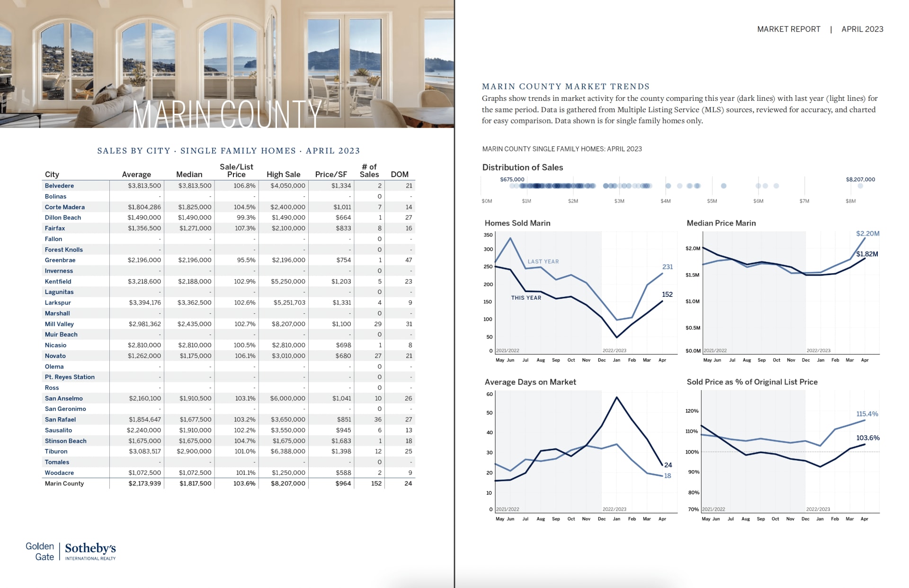Click the $2.20M median price label

[867, 233]
